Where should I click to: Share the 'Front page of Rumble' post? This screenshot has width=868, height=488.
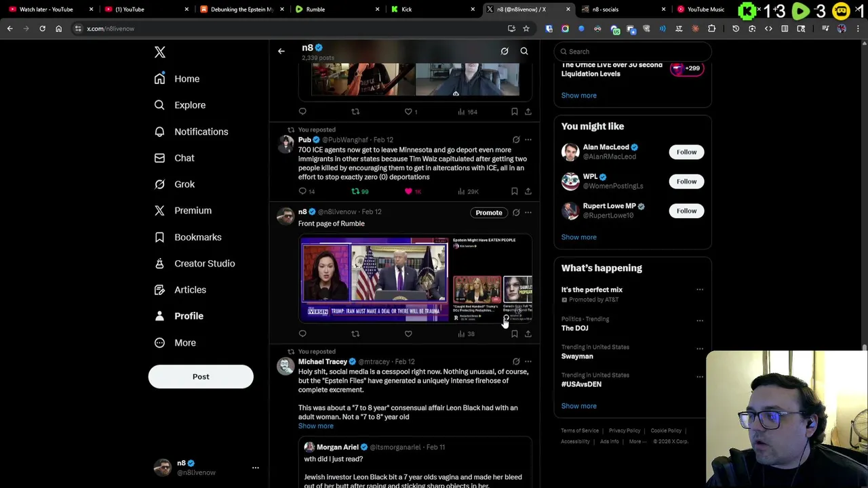click(528, 333)
